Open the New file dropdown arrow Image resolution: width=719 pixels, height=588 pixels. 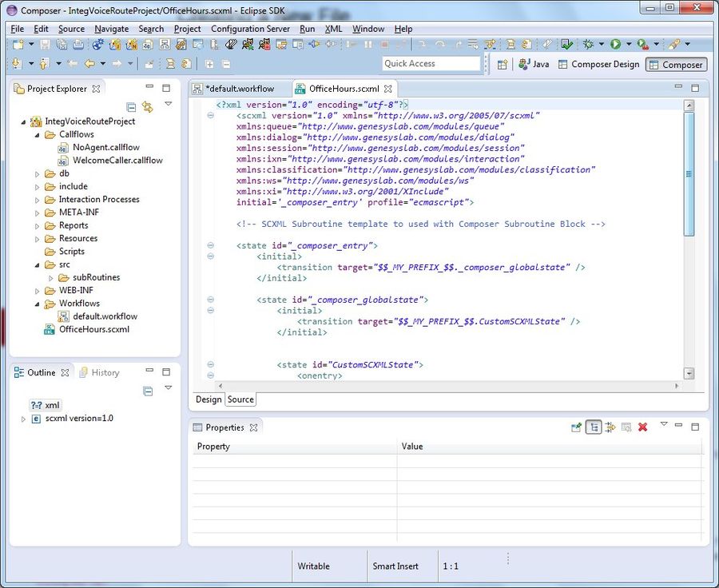(x=31, y=44)
